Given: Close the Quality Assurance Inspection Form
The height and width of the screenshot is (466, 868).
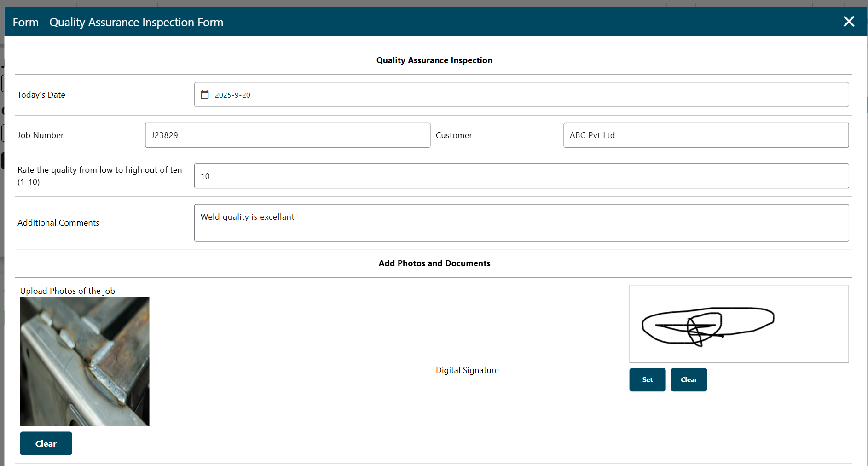Looking at the screenshot, I should click(x=849, y=21).
